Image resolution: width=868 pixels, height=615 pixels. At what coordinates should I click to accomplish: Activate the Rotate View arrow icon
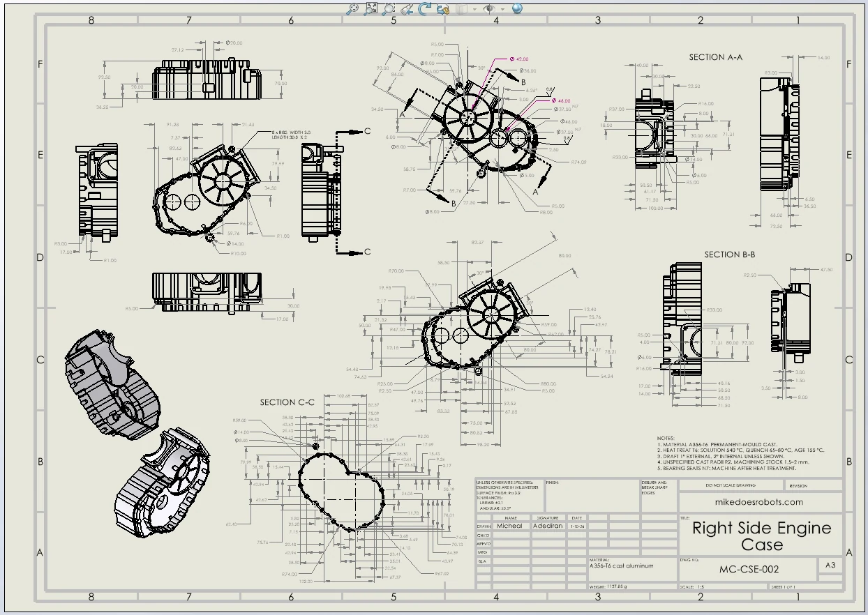click(x=424, y=8)
